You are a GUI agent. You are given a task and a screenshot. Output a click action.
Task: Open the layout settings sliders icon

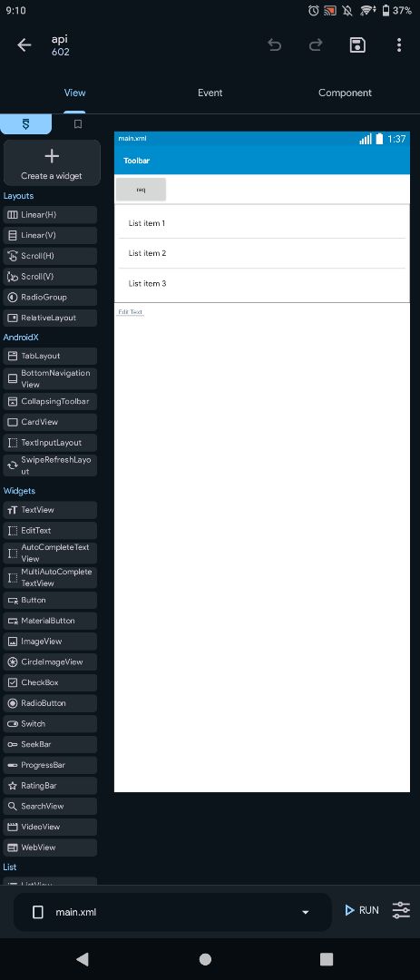pyautogui.click(x=401, y=910)
